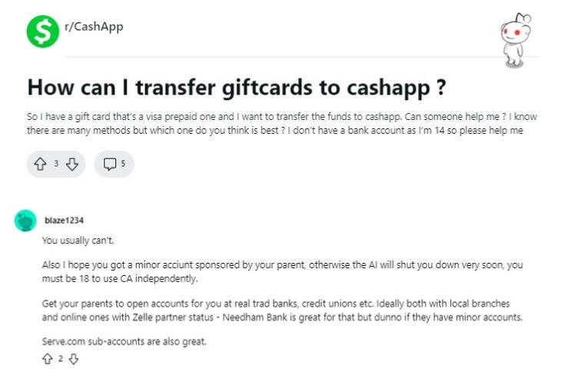565x392 pixels.
Task: Click the post vote count 3
Action: [56, 164]
